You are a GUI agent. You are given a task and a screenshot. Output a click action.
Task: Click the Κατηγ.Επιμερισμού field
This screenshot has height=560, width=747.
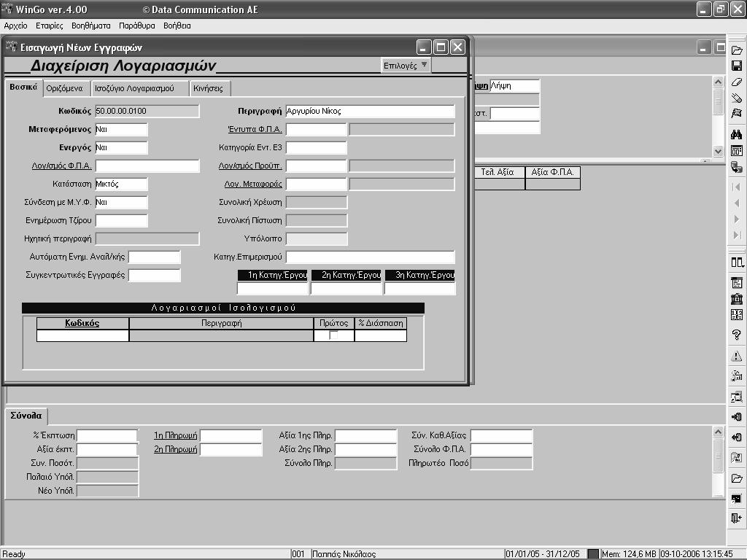[x=370, y=257]
